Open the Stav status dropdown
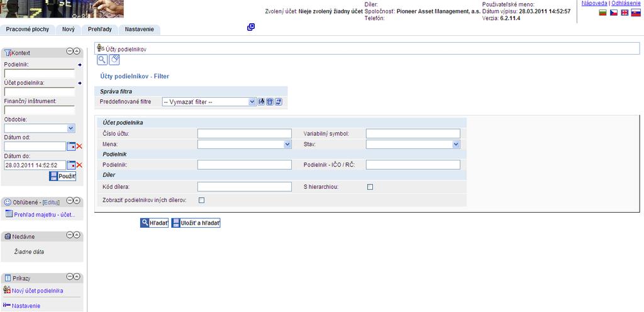Image resolution: width=644 pixels, height=312 pixels. coord(413,145)
